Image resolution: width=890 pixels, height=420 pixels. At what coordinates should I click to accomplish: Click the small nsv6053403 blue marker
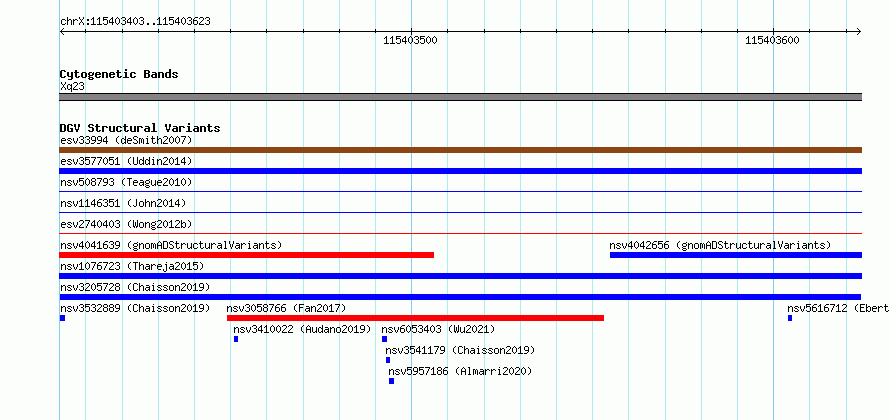tap(384, 339)
